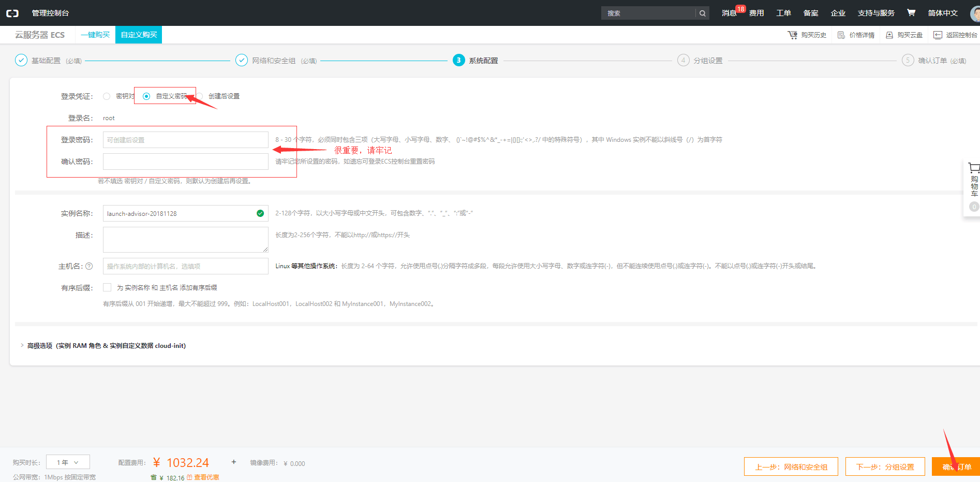Viewport: 980px width, 482px height.
Task: Open the 简体中文 language menu
Action: pyautogui.click(x=943, y=13)
